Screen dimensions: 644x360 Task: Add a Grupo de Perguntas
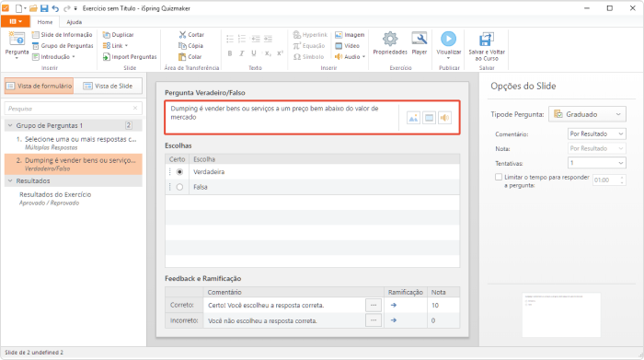click(x=63, y=46)
